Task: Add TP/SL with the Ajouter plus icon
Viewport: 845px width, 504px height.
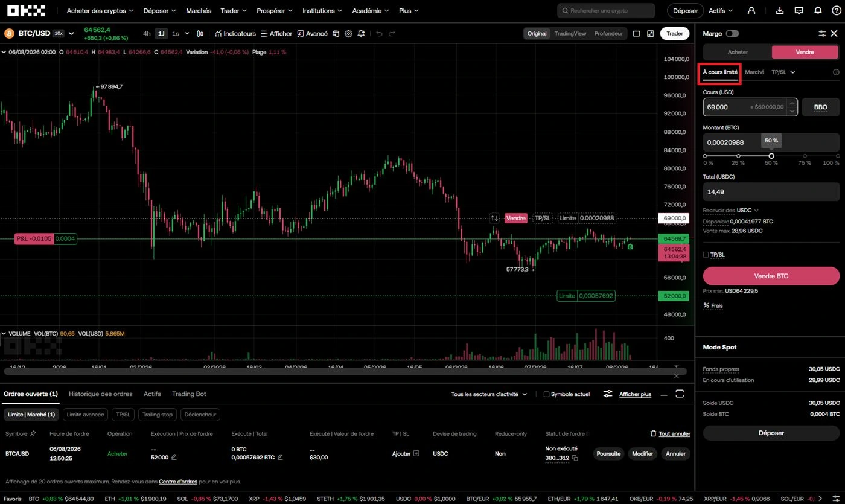Action: (416, 453)
